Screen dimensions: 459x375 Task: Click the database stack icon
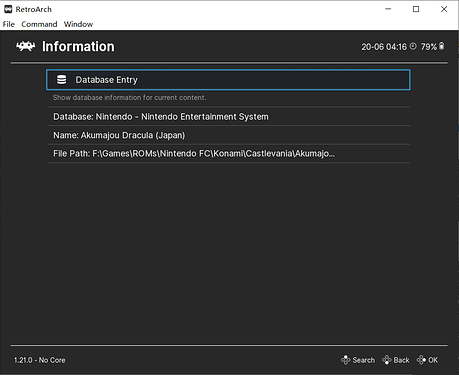click(61, 80)
